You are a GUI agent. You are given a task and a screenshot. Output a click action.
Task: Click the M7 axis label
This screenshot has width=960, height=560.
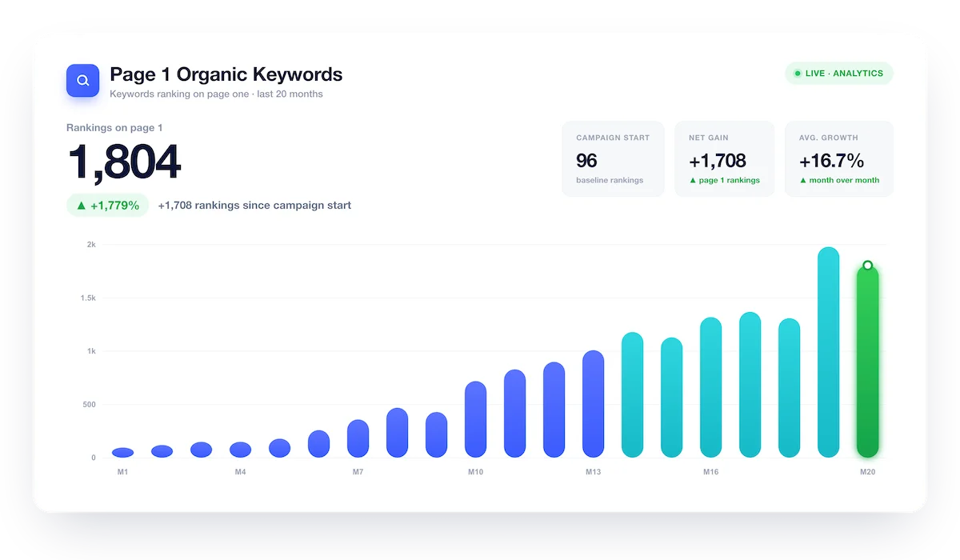[358, 472]
